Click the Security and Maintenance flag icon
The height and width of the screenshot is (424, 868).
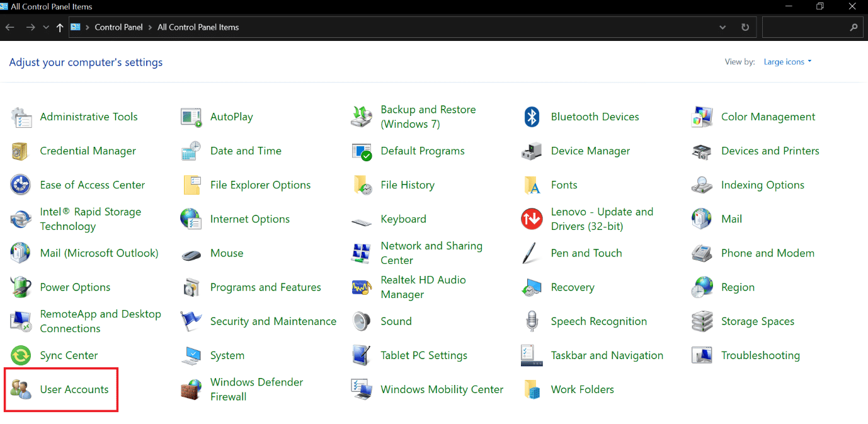coord(191,321)
